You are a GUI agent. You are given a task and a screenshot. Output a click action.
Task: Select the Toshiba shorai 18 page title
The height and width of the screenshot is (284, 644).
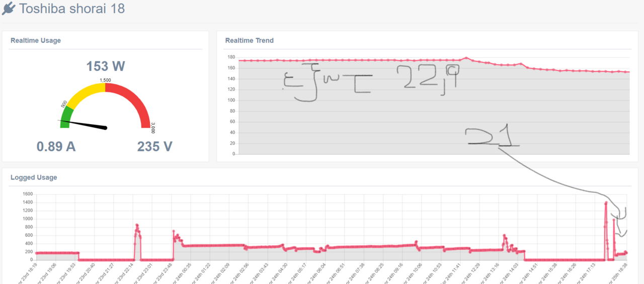[x=72, y=9]
